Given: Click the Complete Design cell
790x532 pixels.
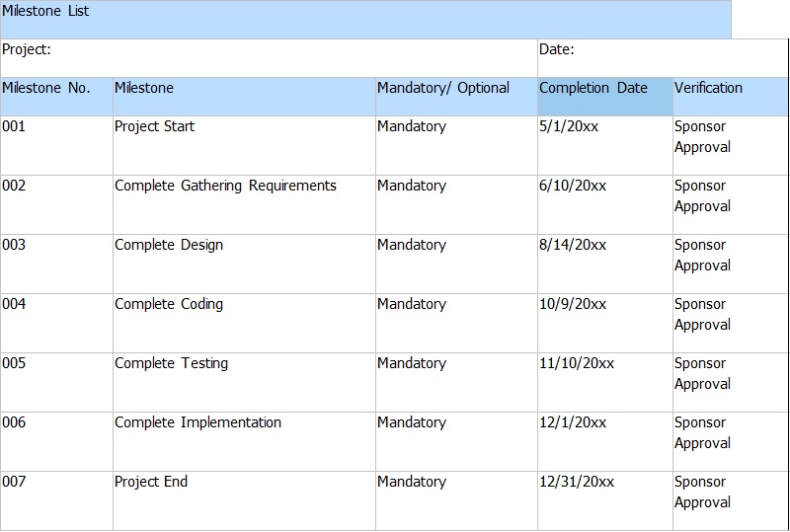Looking at the screenshot, I should pyautogui.click(x=244, y=264).
